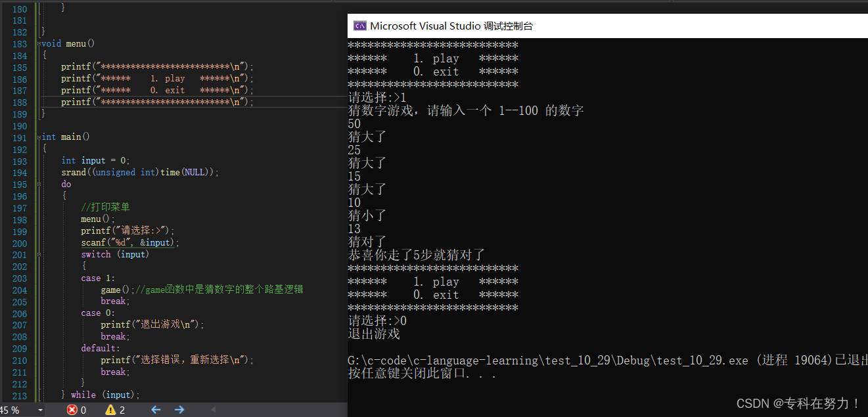Click the 'menu();' call on line 198

[98, 219]
